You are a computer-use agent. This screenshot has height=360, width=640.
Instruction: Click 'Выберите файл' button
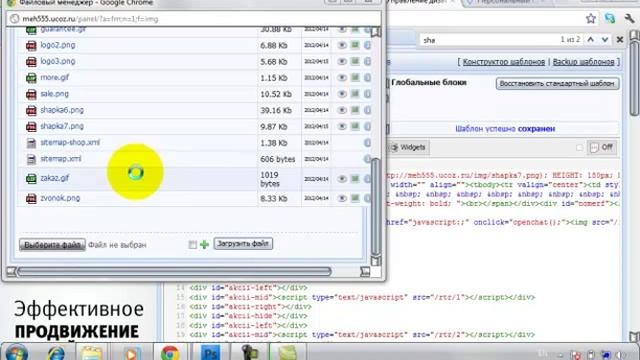[x=52, y=245]
